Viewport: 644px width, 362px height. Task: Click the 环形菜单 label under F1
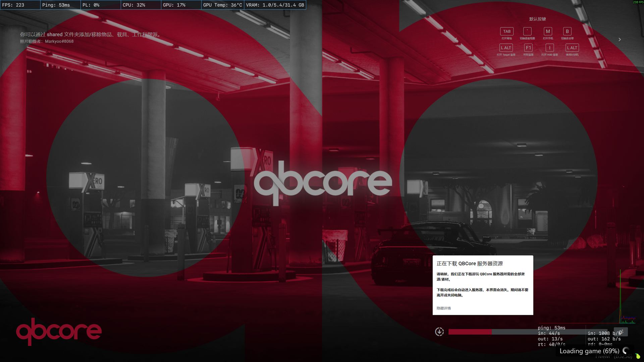(528, 55)
